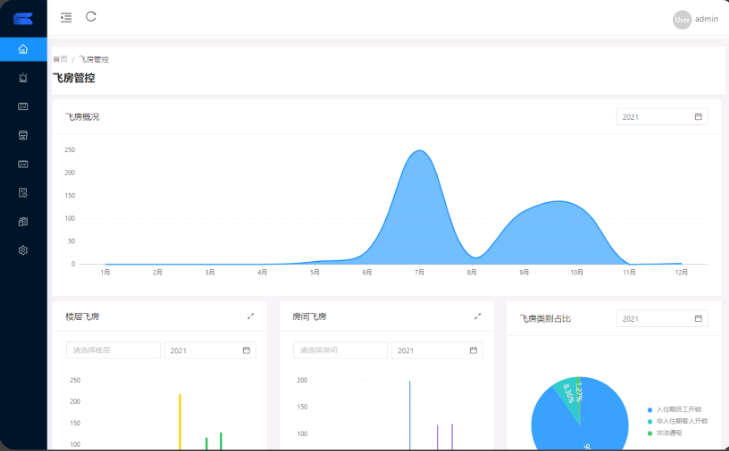Click the User avatar circle
729x451 pixels.
click(682, 20)
